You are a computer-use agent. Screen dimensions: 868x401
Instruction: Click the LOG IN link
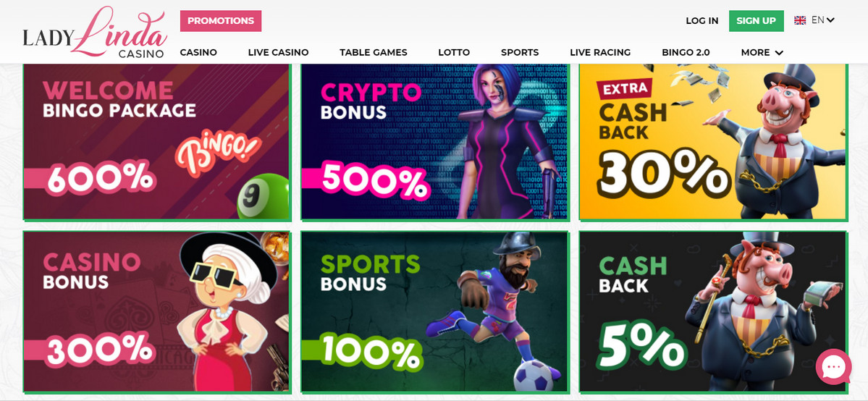702,21
